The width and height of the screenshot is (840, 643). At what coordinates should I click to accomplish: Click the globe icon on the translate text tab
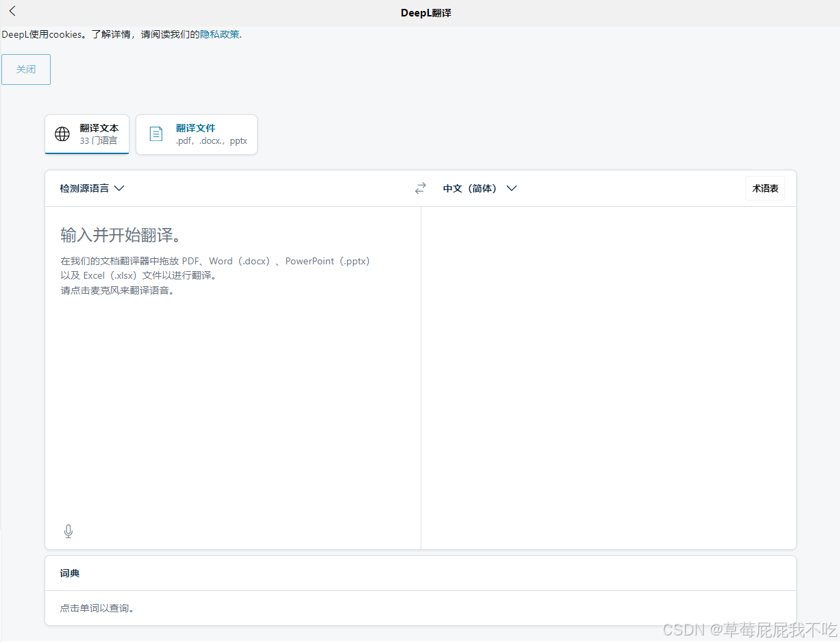pyautogui.click(x=62, y=134)
